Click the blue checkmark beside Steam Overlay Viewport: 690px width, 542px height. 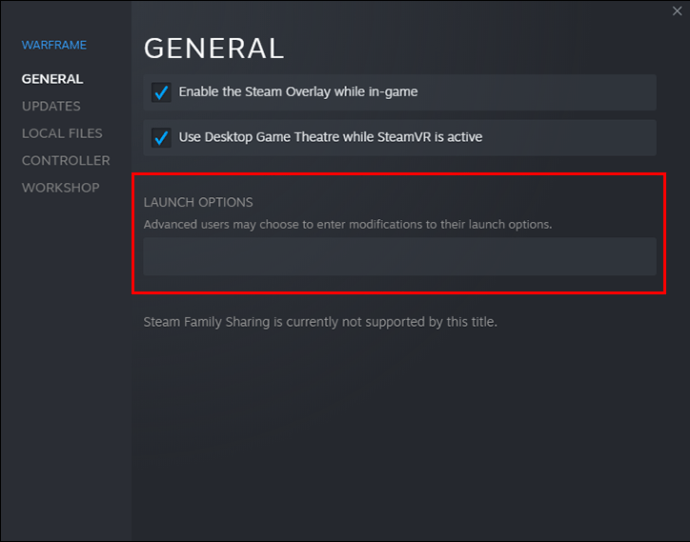161,92
